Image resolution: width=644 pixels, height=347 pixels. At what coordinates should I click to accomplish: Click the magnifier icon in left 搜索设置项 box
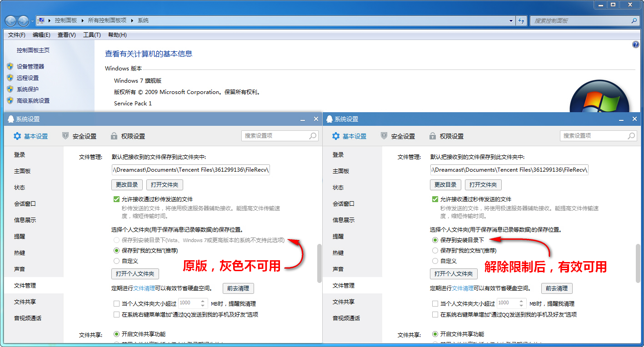(x=313, y=136)
